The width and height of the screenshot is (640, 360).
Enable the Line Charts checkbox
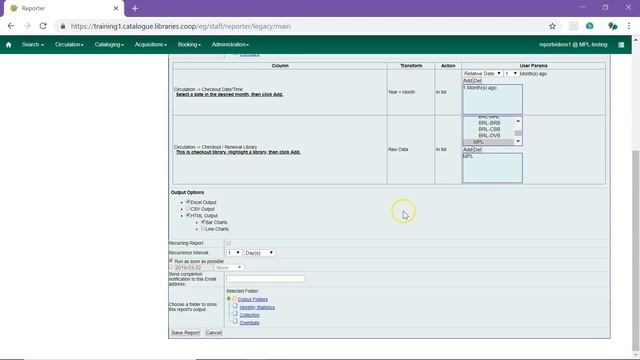(x=203, y=228)
